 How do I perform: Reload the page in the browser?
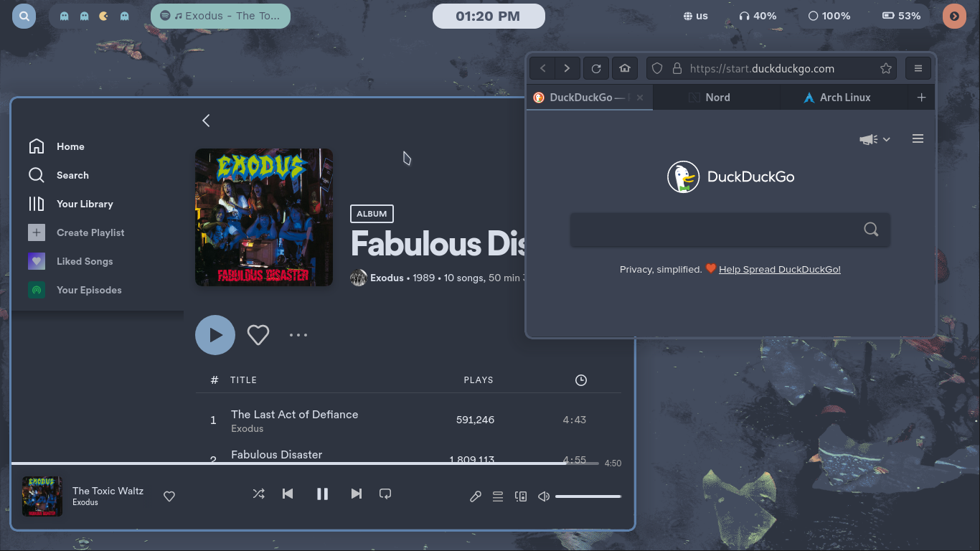coord(596,69)
